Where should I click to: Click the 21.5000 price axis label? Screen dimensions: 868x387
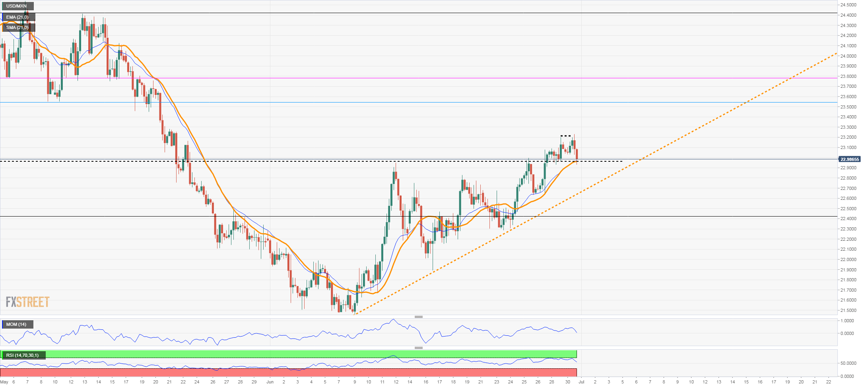848,311
